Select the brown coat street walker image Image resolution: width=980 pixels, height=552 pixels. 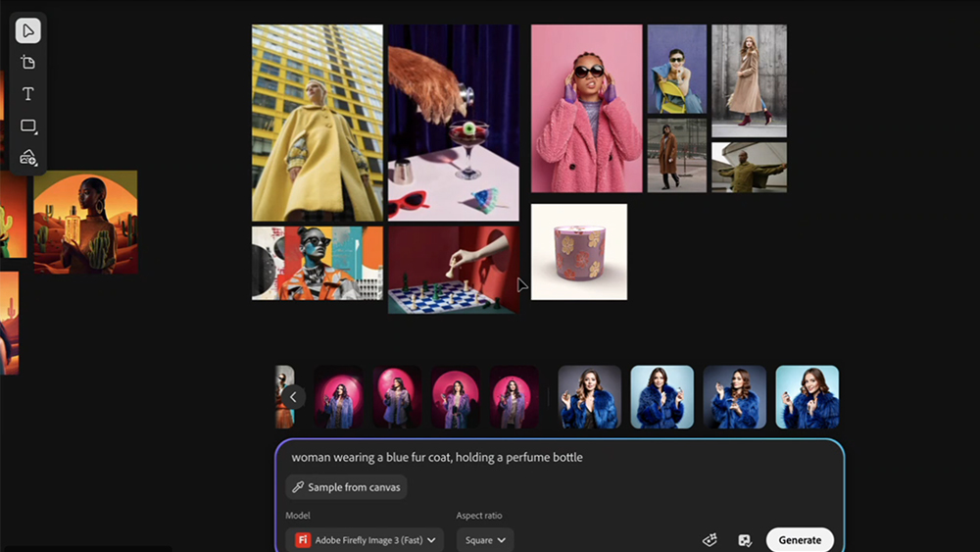(677, 156)
